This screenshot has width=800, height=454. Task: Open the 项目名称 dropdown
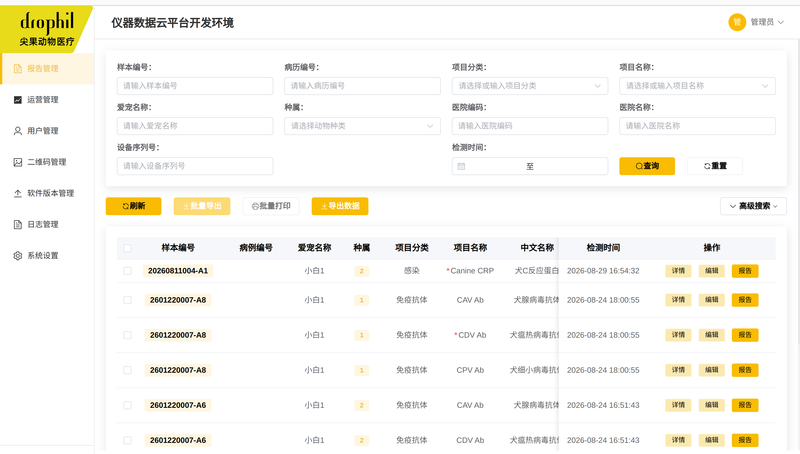pos(697,86)
